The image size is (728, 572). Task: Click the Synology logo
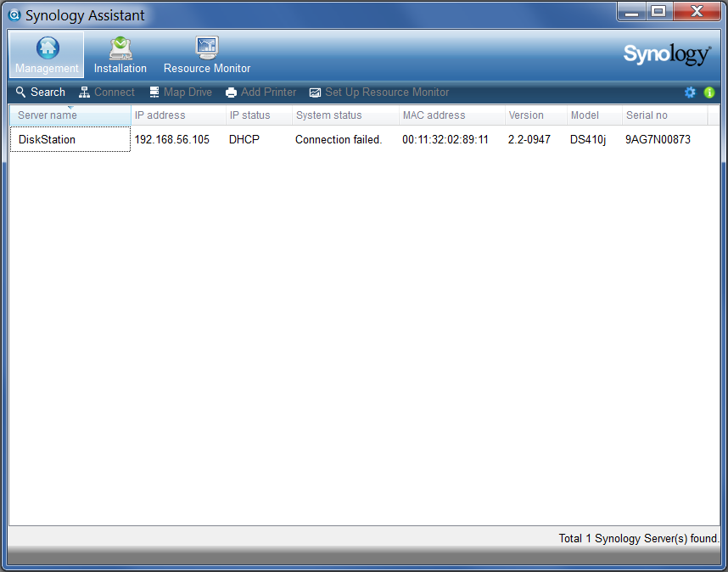(x=667, y=55)
